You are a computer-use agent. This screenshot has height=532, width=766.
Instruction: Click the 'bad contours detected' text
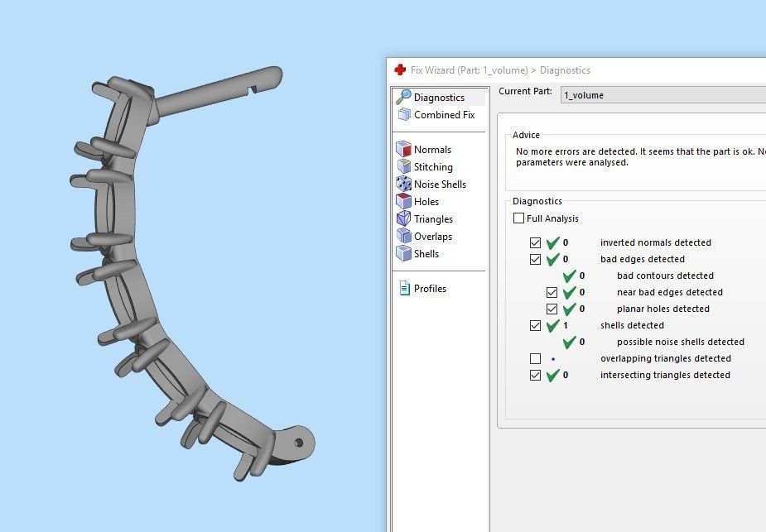[665, 276]
